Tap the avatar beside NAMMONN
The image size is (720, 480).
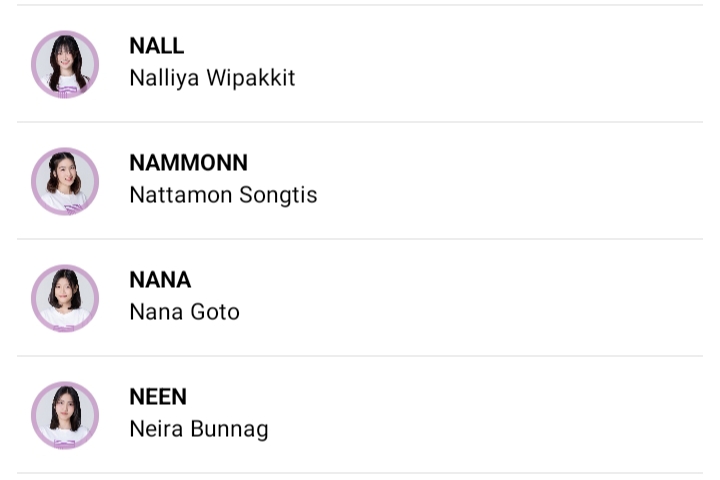pyautogui.click(x=65, y=181)
